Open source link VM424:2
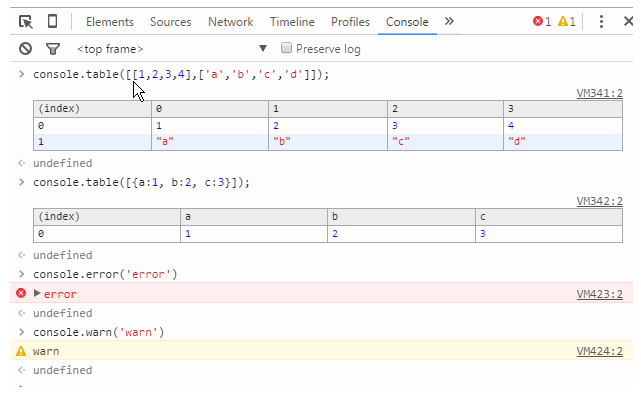This screenshot has height=398, width=641. point(599,351)
